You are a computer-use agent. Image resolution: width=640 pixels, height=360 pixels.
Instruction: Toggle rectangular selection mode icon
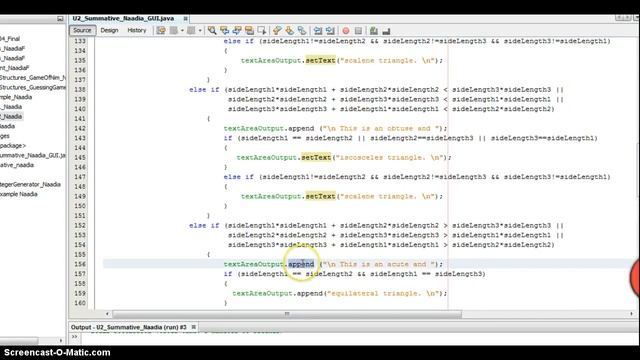262,31
